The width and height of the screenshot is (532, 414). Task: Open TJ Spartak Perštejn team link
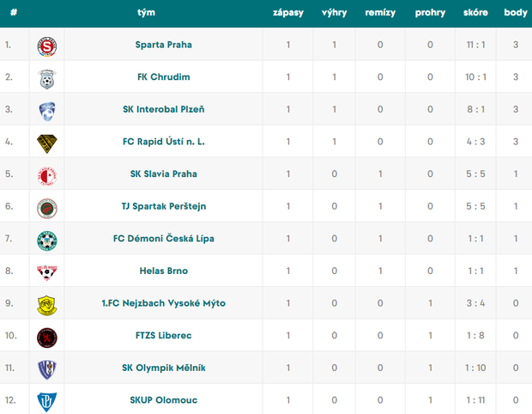[164, 206]
